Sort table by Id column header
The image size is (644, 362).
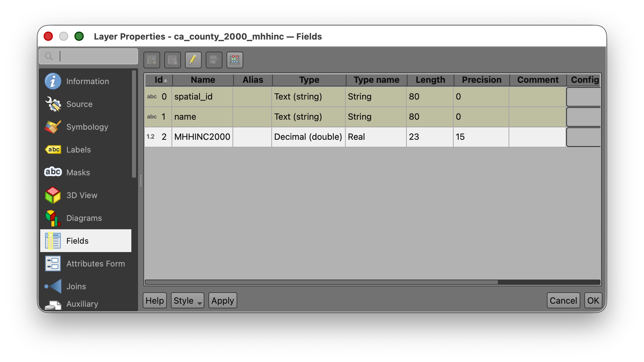coord(159,80)
